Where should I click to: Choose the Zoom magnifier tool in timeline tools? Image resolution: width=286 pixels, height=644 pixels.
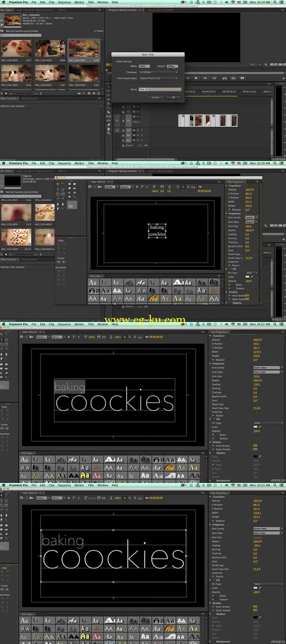tap(109, 133)
